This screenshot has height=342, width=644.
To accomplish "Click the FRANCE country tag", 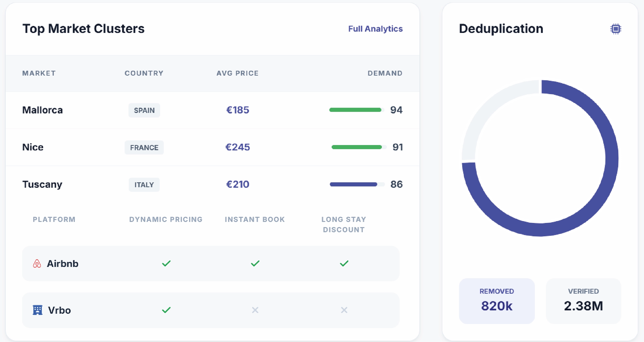I will click(x=144, y=148).
